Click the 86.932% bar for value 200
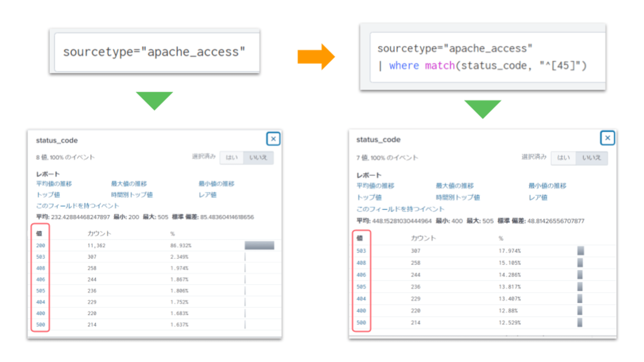644x362 pixels. coord(259,246)
